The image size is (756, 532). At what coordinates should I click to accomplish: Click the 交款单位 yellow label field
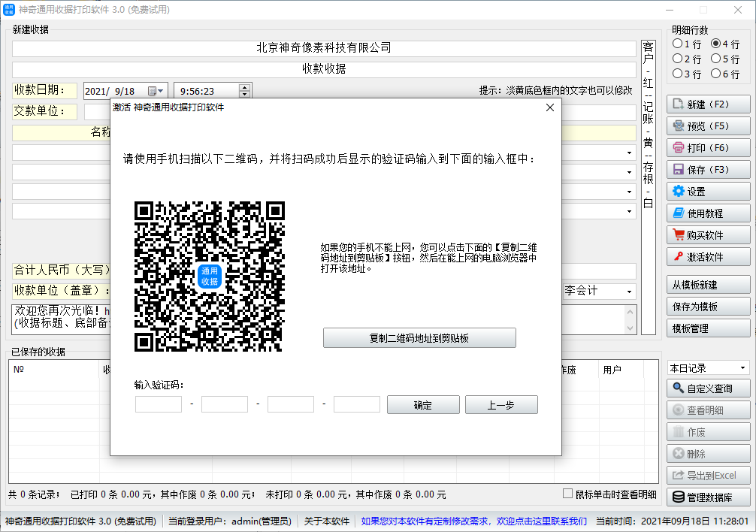pos(45,111)
